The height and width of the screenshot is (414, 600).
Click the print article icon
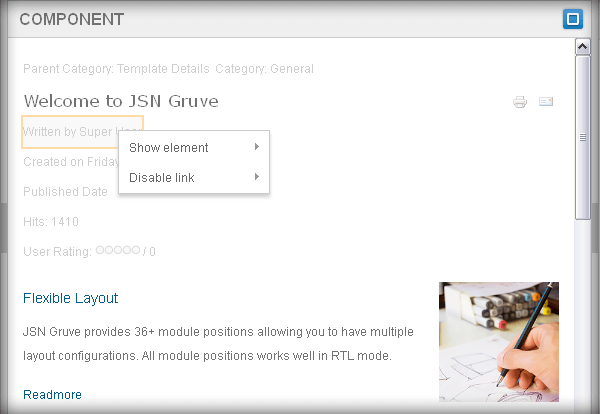(520, 102)
